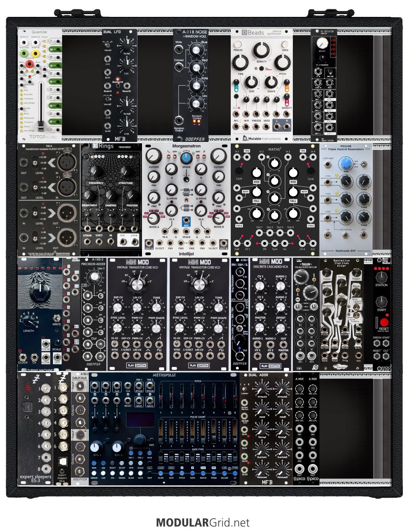This screenshot has width=406, height=532.
Task: Click the Release2 knob on Dual ADSR
Action: click(x=282, y=470)
